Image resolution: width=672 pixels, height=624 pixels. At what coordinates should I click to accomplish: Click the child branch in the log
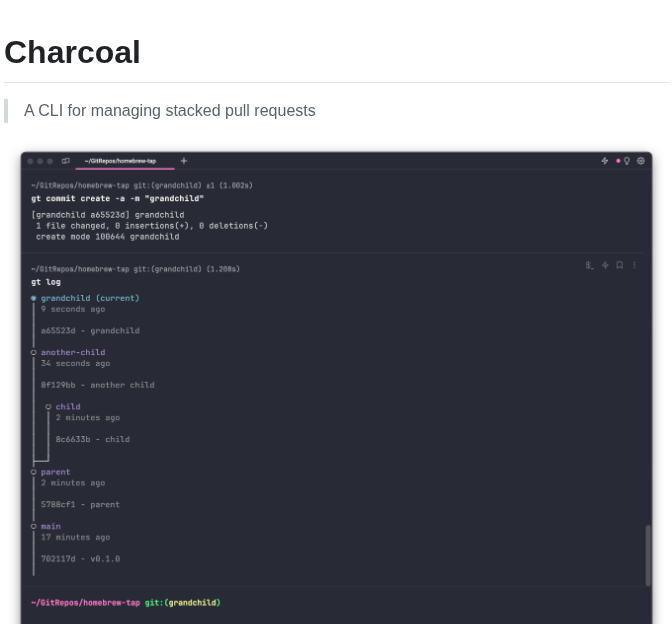tap(68, 407)
